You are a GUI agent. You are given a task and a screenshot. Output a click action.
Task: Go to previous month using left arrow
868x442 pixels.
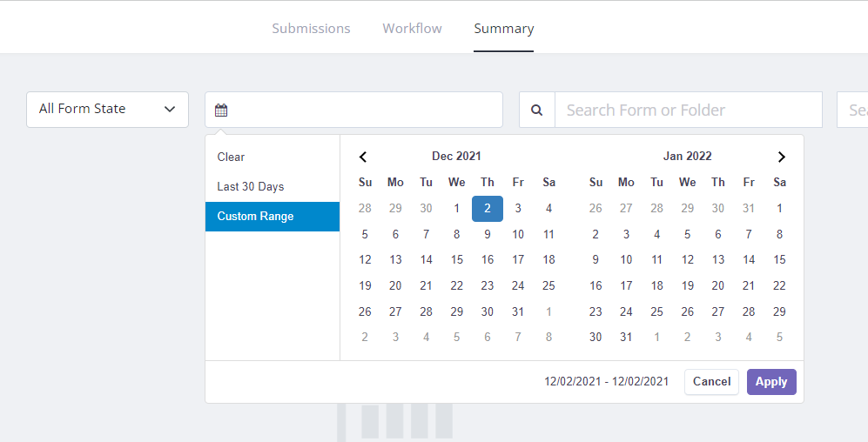(x=363, y=157)
